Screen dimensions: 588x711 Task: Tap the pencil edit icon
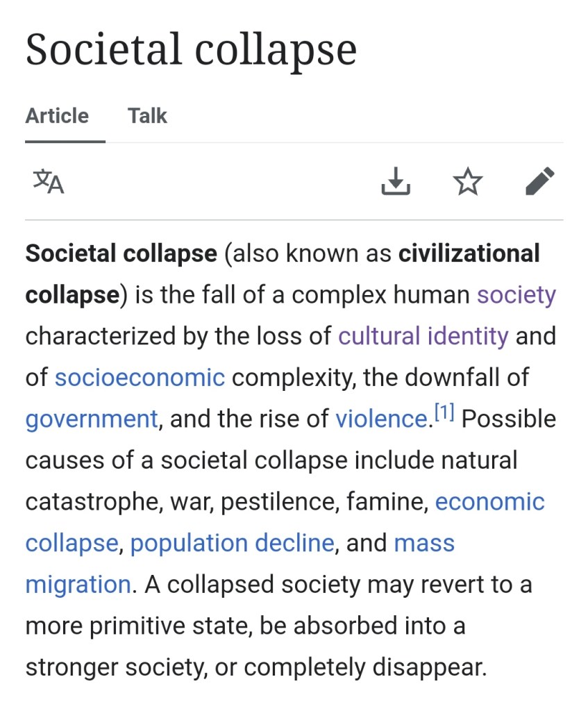pyautogui.click(x=539, y=182)
